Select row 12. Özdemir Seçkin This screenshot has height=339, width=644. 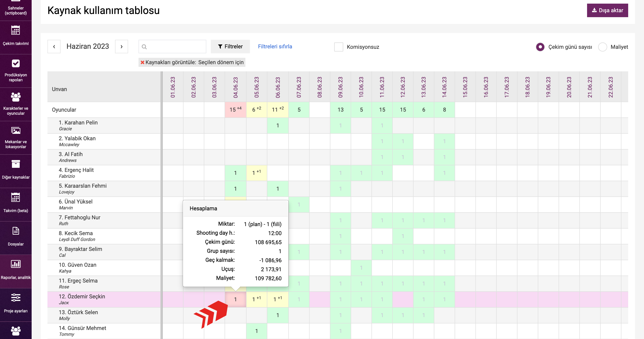pyautogui.click(x=104, y=299)
